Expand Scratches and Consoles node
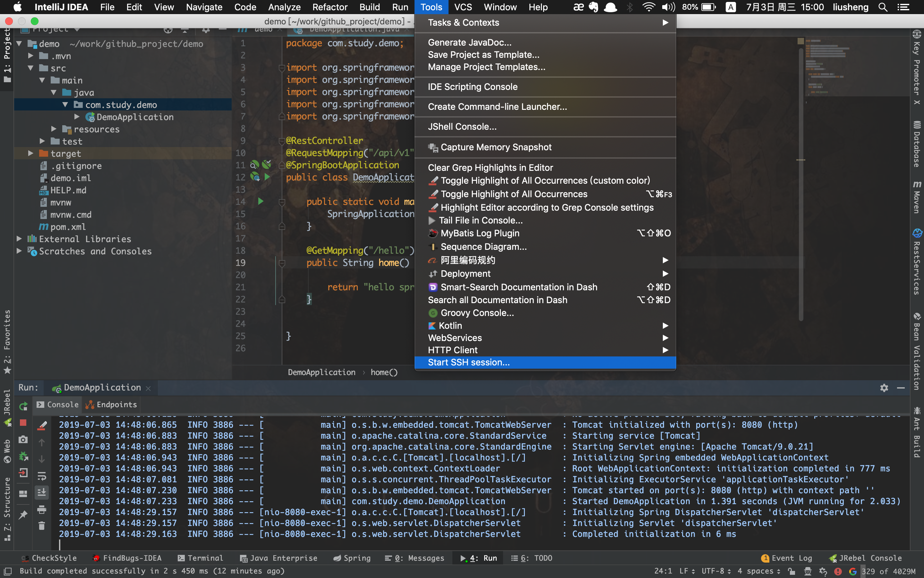 coord(19,251)
